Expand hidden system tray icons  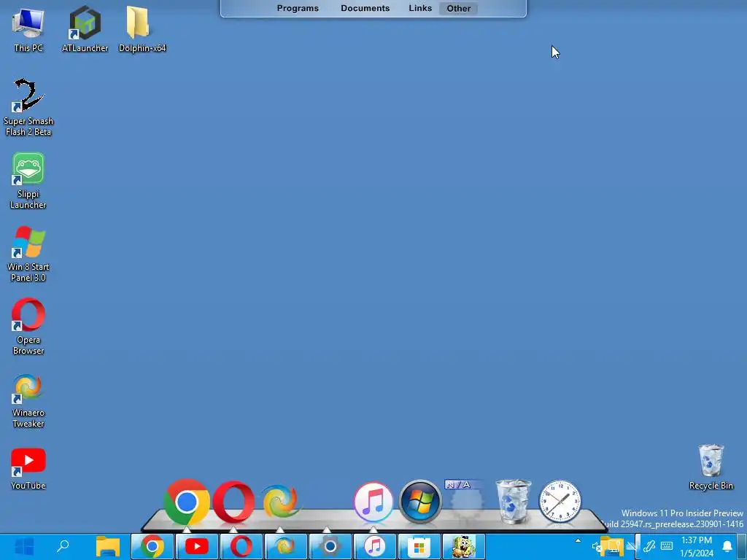point(578,540)
